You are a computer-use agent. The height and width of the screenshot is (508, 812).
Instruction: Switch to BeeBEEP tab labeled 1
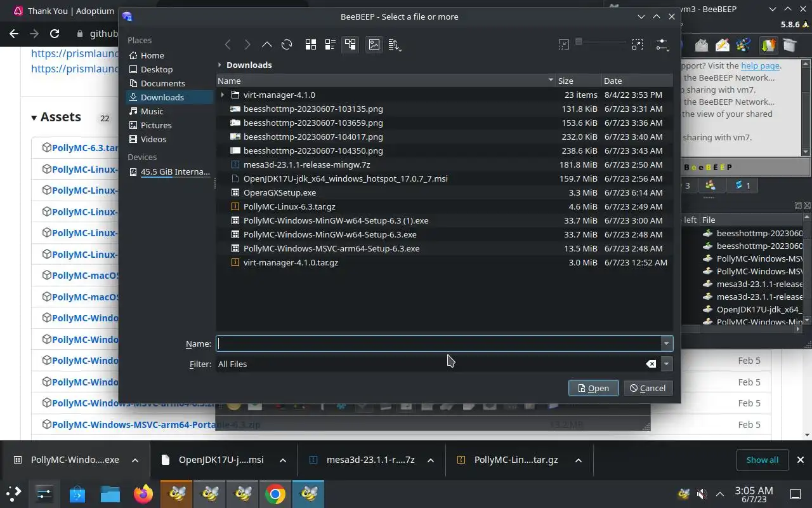pos(742,185)
